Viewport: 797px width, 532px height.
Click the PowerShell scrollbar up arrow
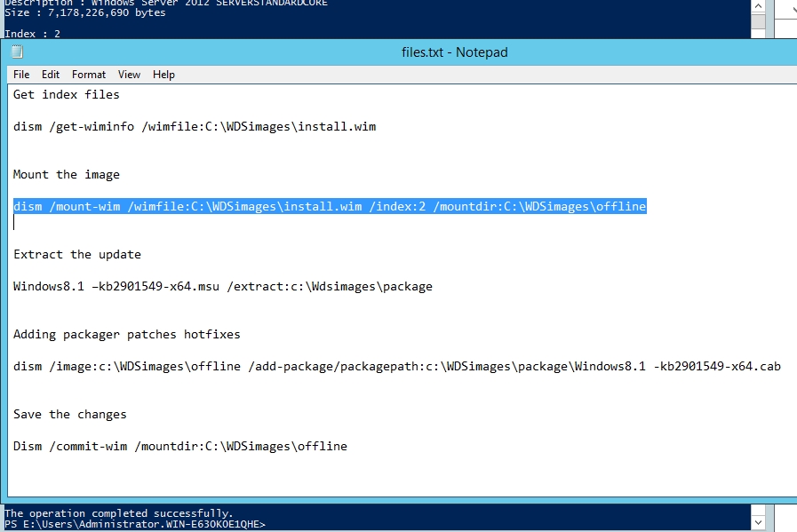757,5
